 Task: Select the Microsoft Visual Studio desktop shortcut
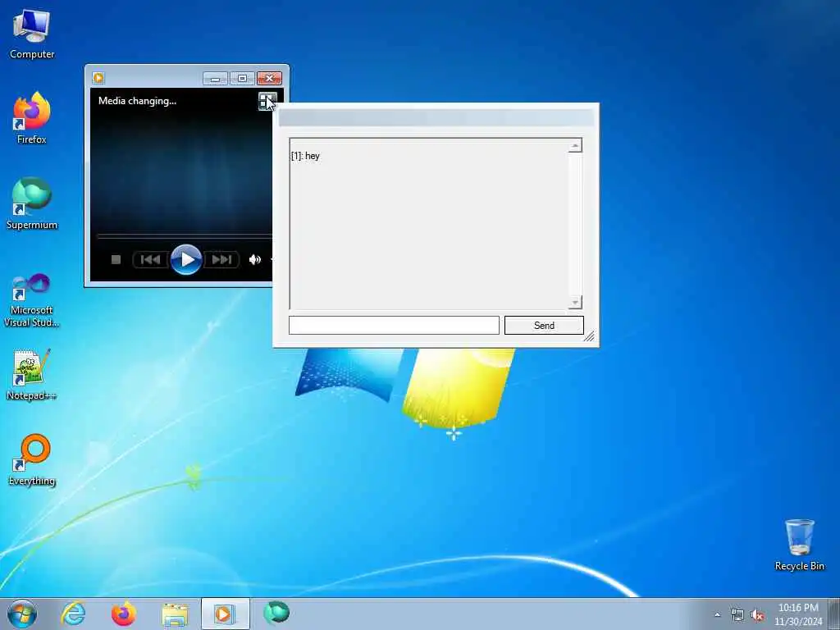pyautogui.click(x=32, y=300)
